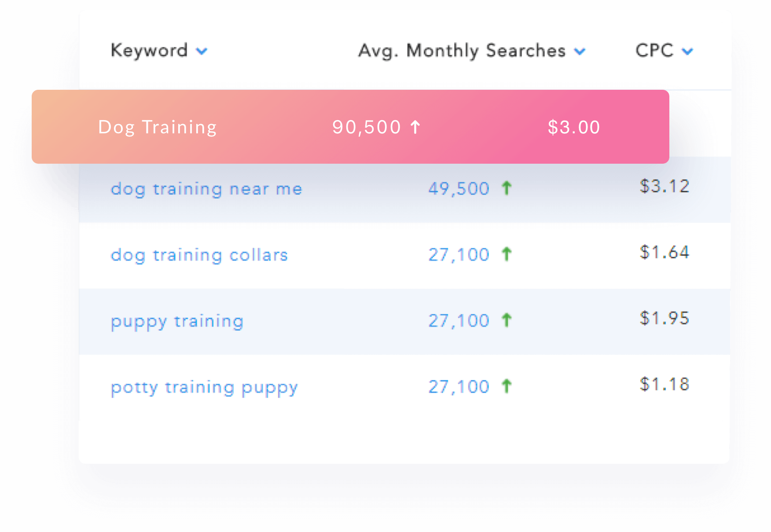This screenshot has height=532, width=771.
Task: Click the green trend arrow in dog training collars row
Action: tap(507, 254)
